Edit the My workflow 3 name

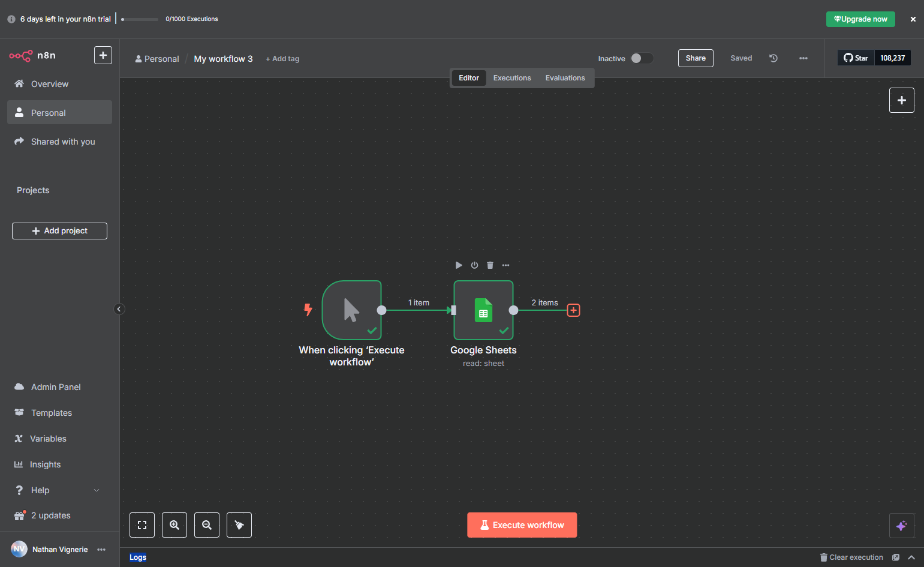coord(223,59)
